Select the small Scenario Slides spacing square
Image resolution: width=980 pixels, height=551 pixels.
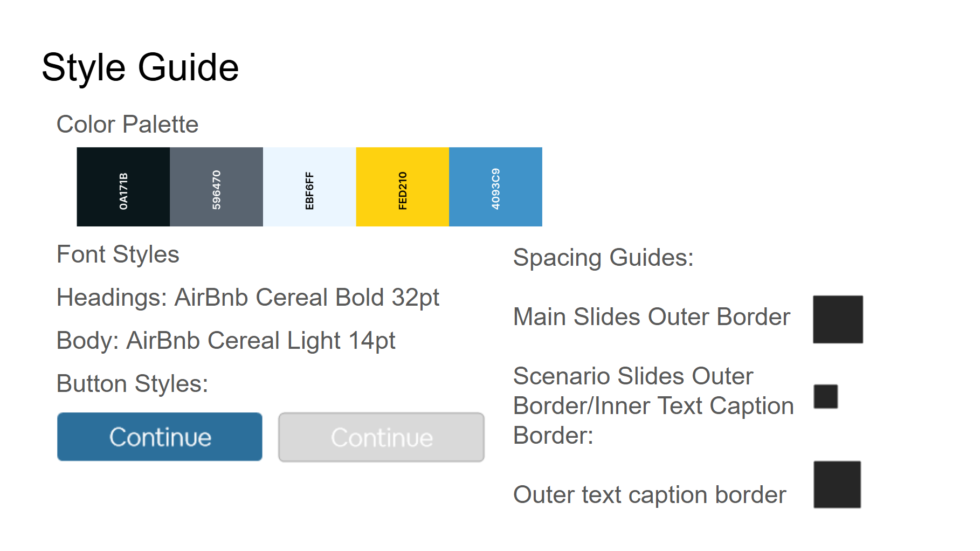[x=825, y=397]
